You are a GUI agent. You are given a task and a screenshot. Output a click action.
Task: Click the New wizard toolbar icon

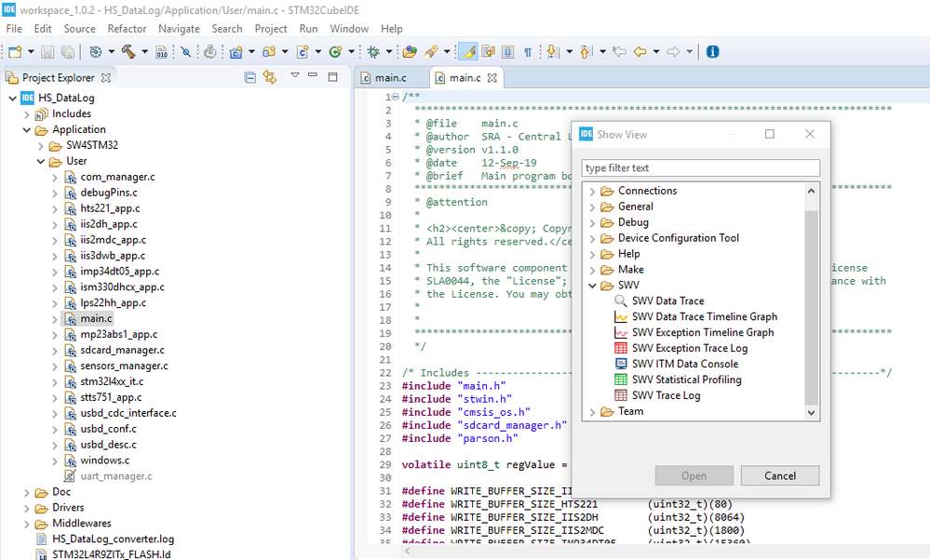point(15,52)
